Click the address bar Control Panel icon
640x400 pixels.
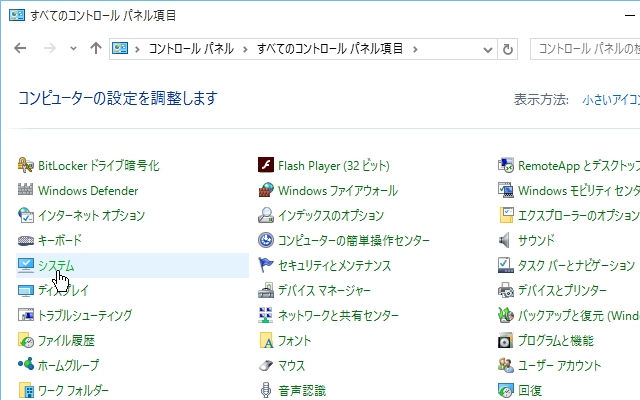pyautogui.click(x=120, y=49)
